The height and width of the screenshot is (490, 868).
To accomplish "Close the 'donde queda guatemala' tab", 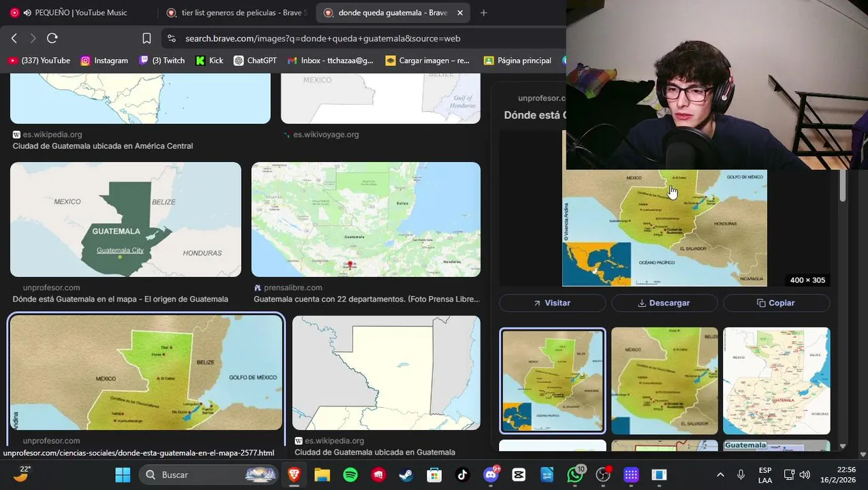I will 460,12.
